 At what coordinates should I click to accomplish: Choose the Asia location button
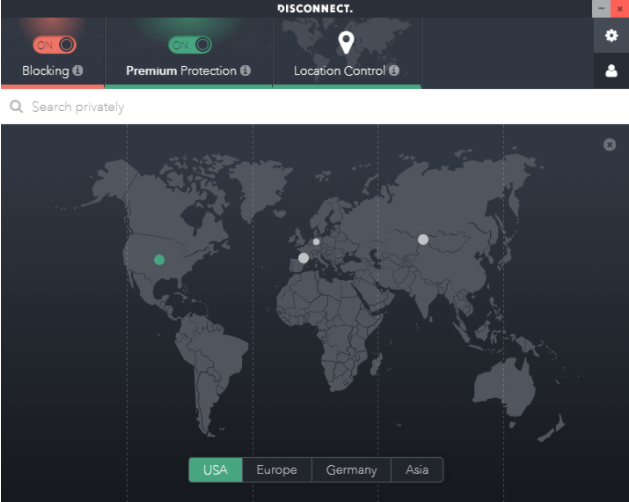(x=417, y=469)
